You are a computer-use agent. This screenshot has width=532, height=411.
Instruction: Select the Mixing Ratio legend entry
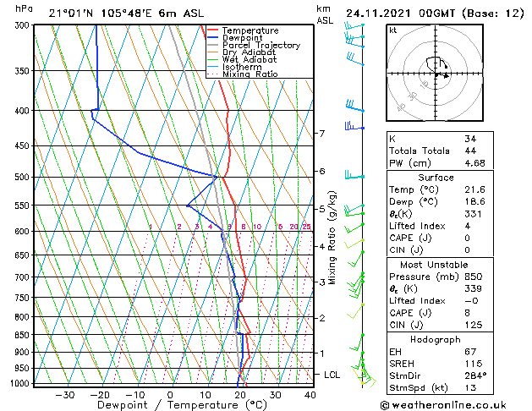[x=250, y=74]
